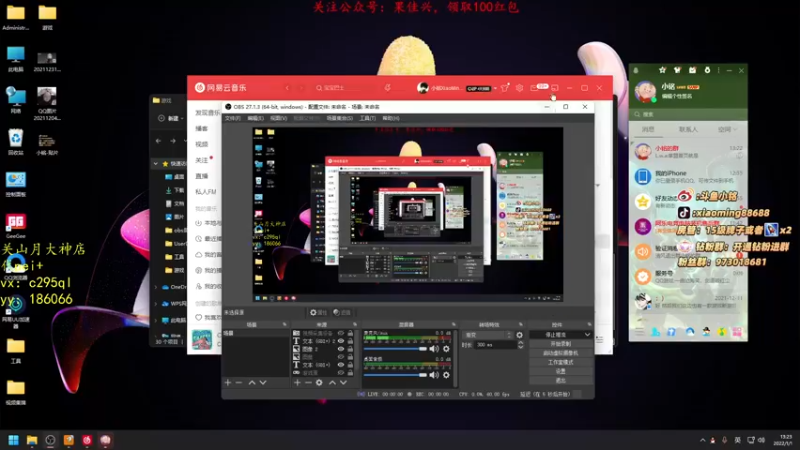Viewport: 800px width, 450px height.
Task: Open the QQ main menu at bottom-left
Action: [x=639, y=332]
